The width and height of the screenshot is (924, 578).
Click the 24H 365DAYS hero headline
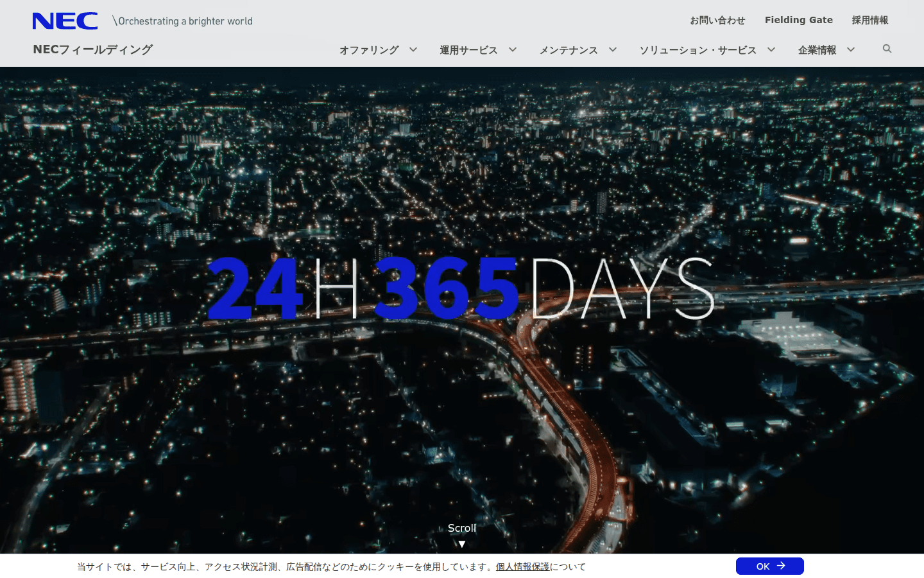(461, 288)
